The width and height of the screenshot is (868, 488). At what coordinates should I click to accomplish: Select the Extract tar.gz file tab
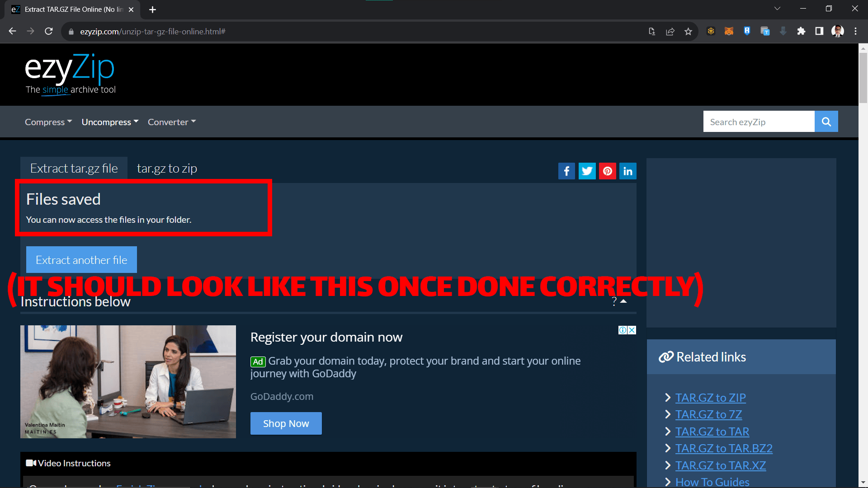(73, 168)
